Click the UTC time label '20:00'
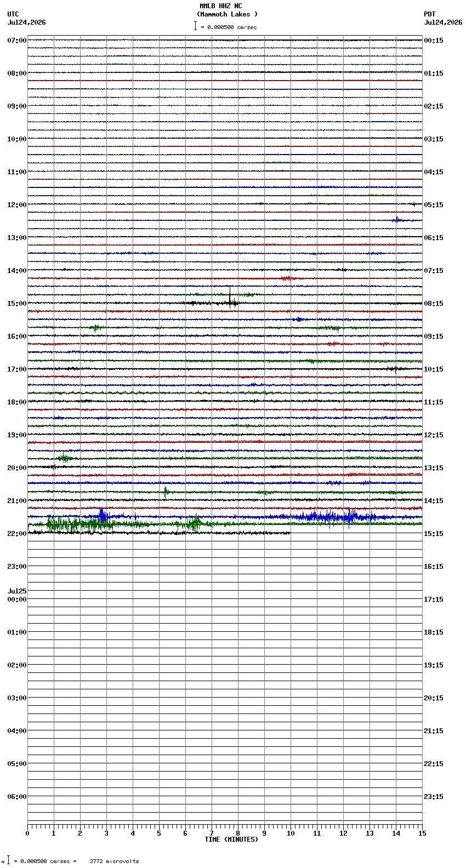This screenshot has height=868, width=466. point(17,468)
